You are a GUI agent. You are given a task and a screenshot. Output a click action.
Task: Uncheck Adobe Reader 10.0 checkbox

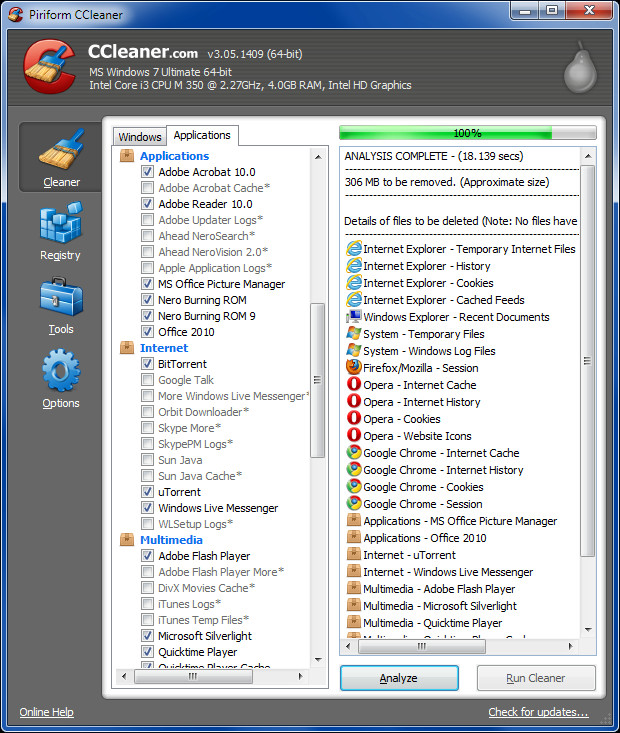tap(147, 204)
